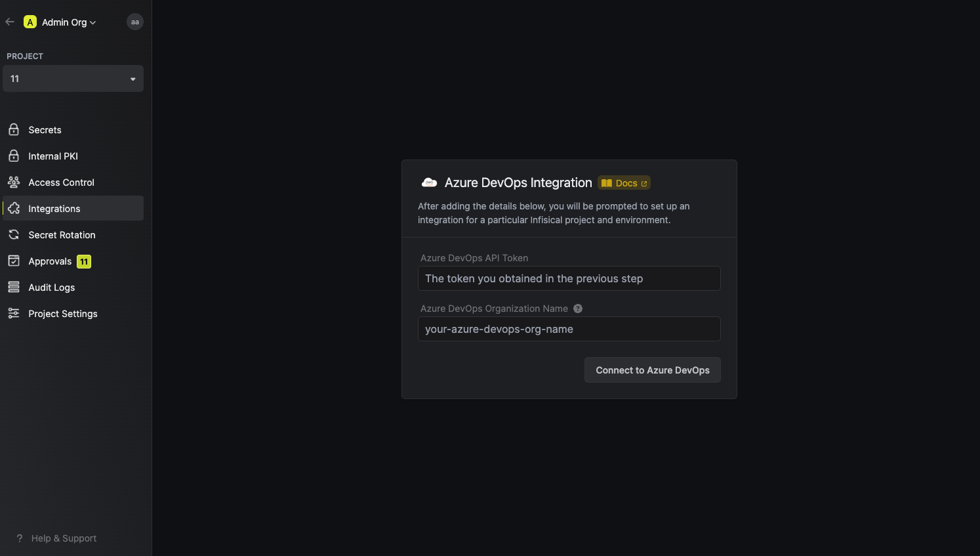The image size is (980, 556).
Task: Click the Approvals count badge 11
Action: tap(84, 261)
